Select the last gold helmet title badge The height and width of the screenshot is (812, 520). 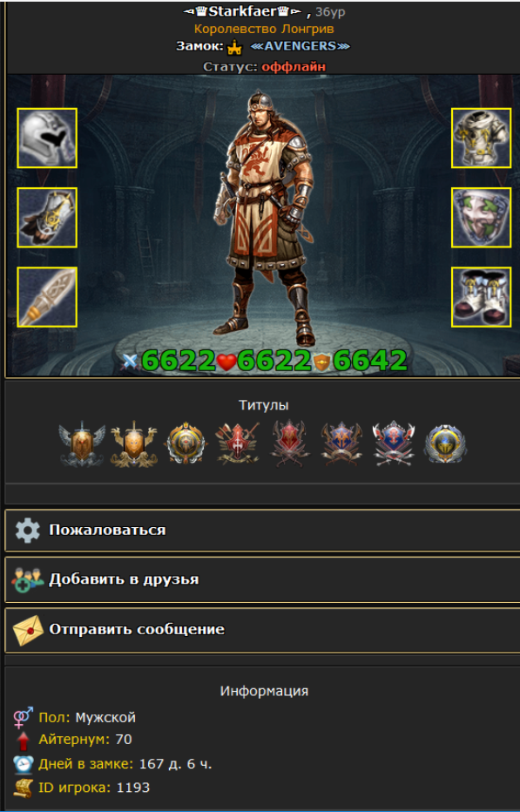point(445,444)
